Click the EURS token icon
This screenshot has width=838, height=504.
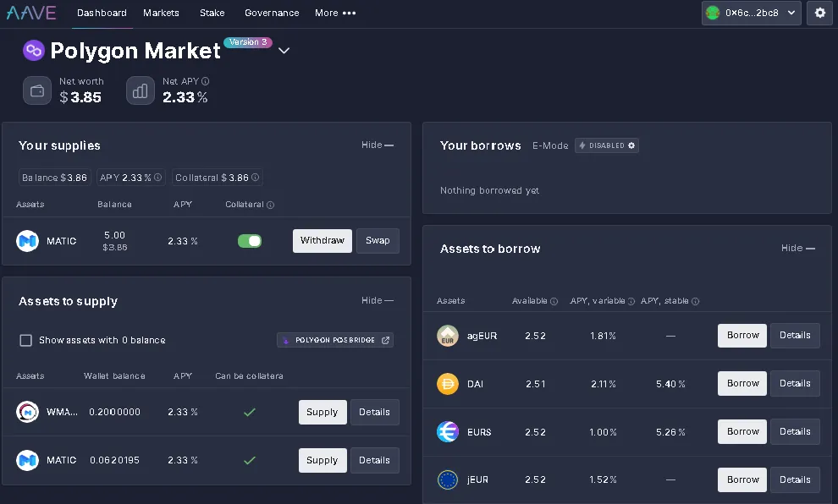click(x=448, y=432)
